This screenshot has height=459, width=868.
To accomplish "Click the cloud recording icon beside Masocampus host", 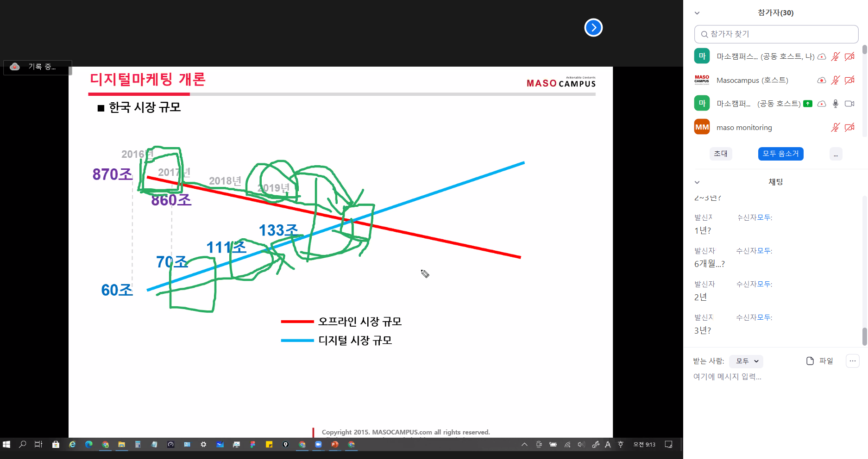I will click(x=821, y=80).
